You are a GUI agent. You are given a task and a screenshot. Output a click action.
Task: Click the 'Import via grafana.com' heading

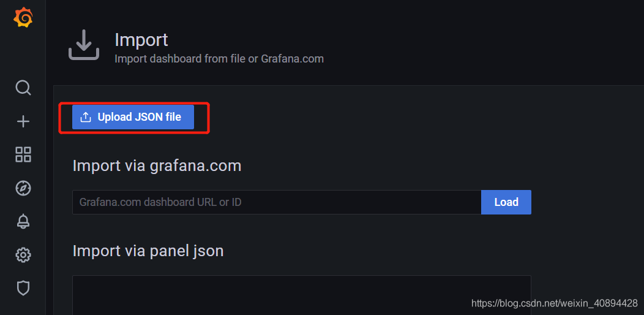point(157,165)
